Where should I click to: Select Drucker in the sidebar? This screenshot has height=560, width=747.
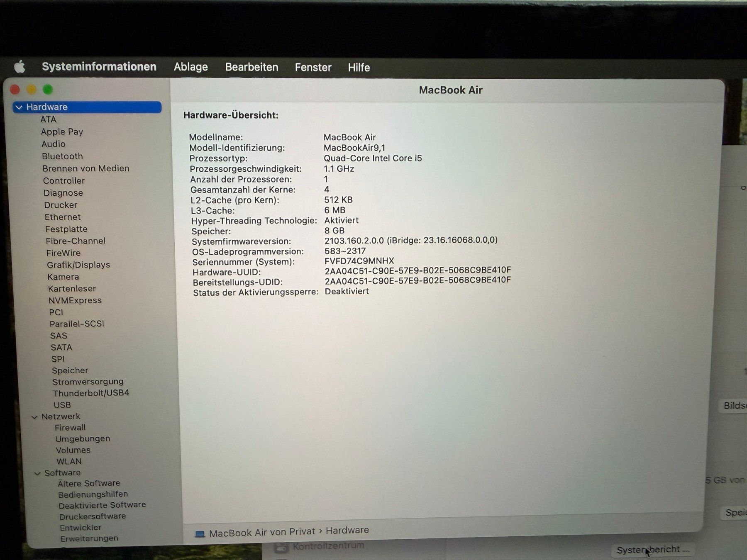click(x=61, y=205)
